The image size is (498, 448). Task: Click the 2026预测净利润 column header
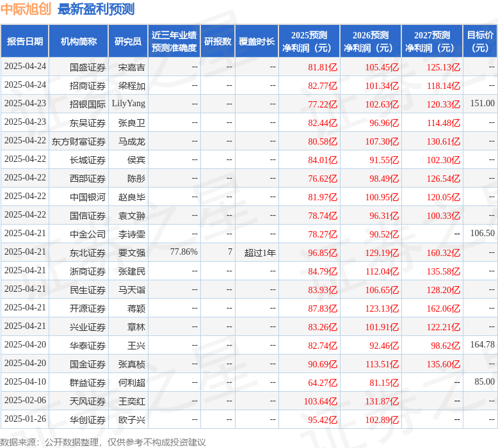pyautogui.click(x=371, y=41)
